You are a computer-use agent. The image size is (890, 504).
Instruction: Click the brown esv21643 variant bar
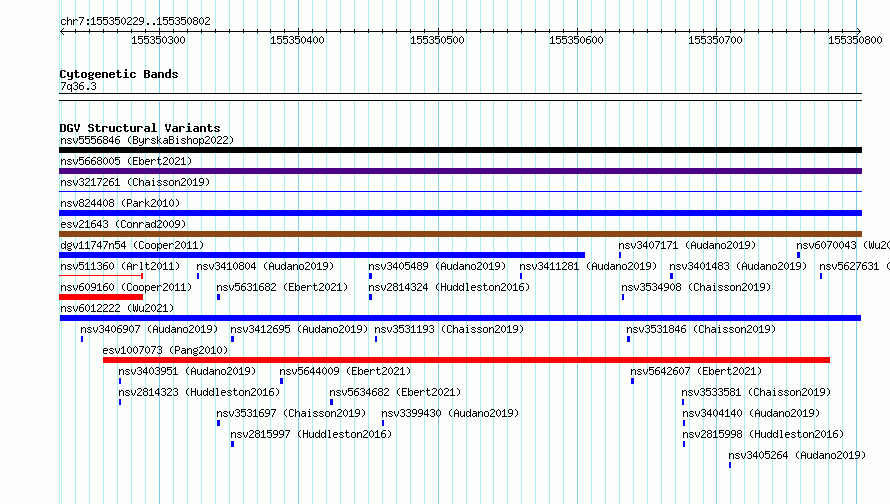click(460, 234)
